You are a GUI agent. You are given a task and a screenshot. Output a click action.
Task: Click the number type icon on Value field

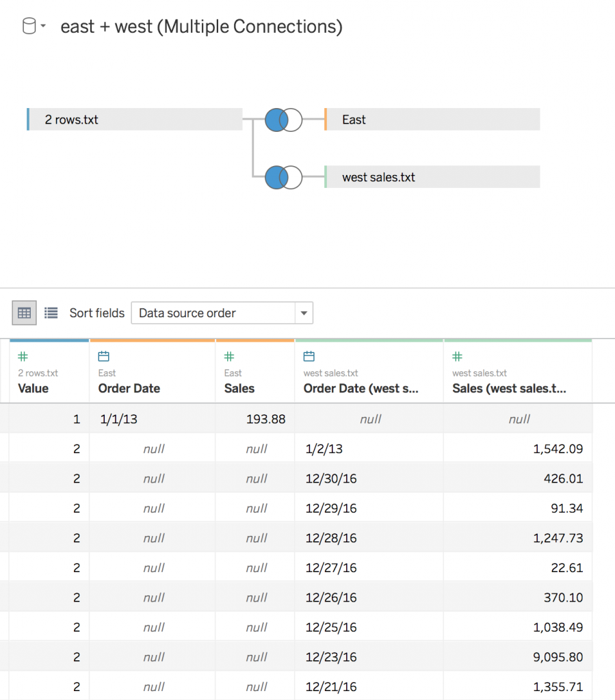[x=24, y=356]
